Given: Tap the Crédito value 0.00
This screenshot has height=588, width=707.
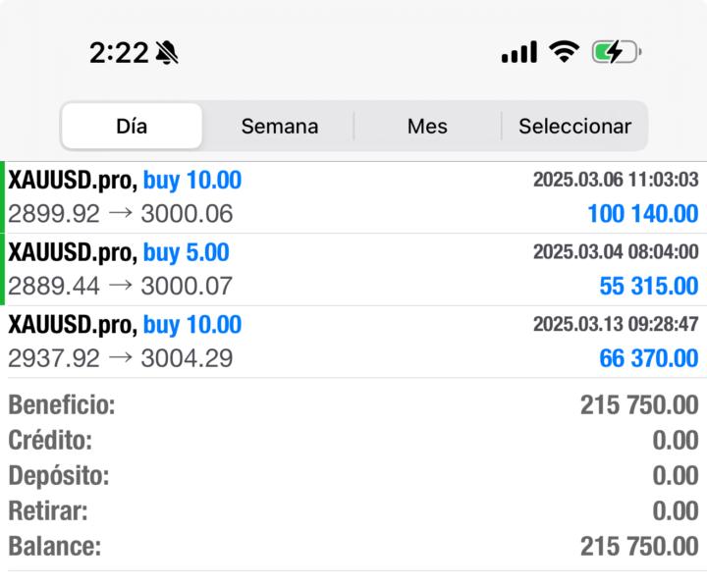Looking at the screenshot, I should [676, 440].
